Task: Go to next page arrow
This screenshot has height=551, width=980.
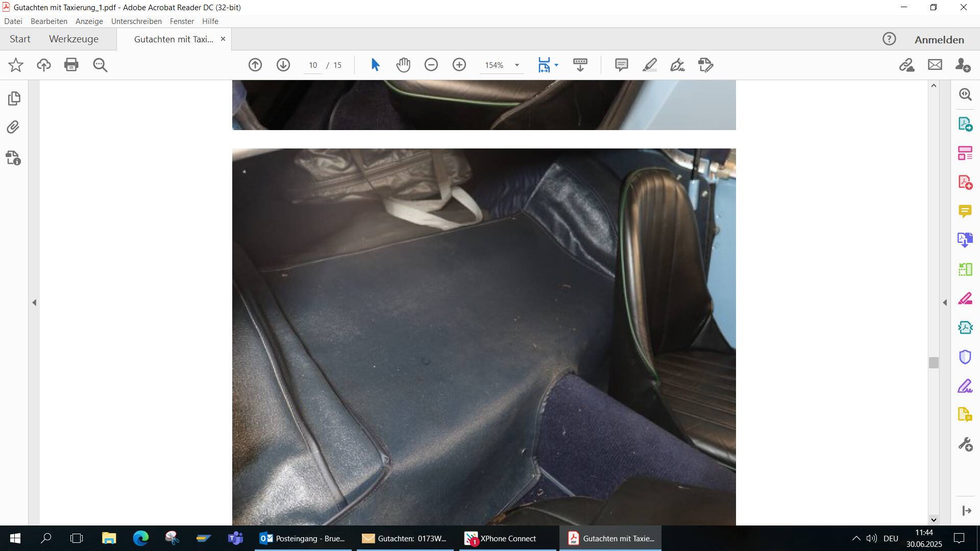Action: 283,65
